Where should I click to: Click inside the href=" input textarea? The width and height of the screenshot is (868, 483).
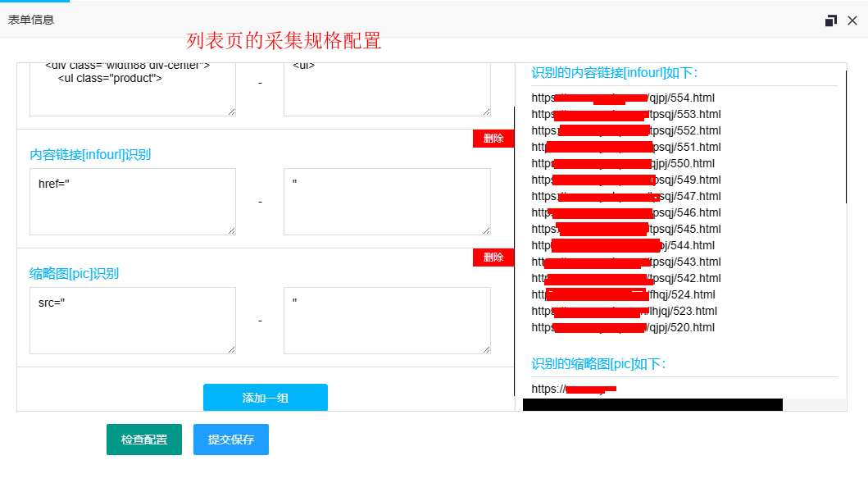click(131, 201)
